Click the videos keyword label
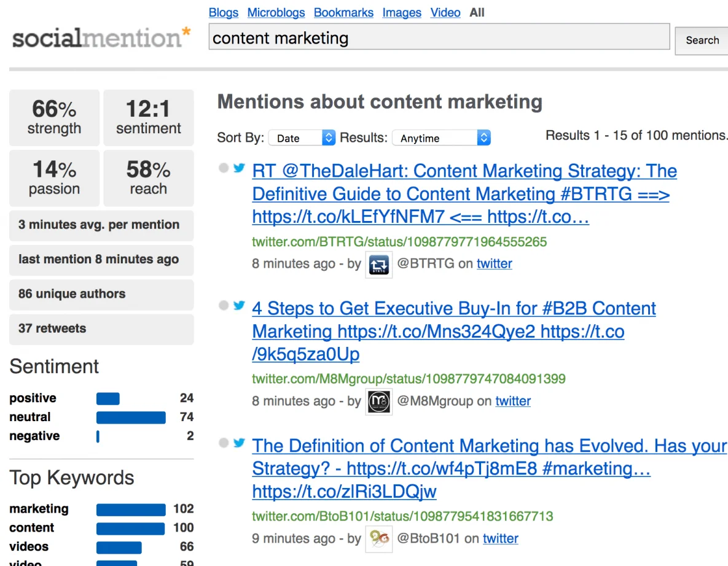The height and width of the screenshot is (566, 728). click(x=29, y=547)
